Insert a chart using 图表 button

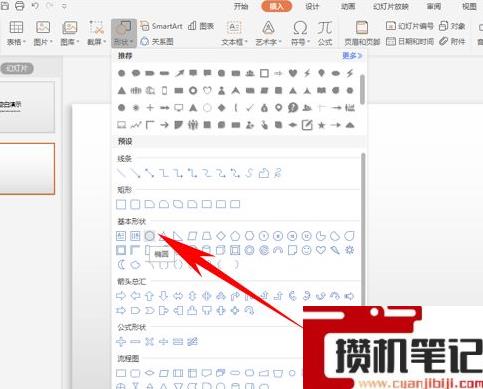click(x=201, y=26)
